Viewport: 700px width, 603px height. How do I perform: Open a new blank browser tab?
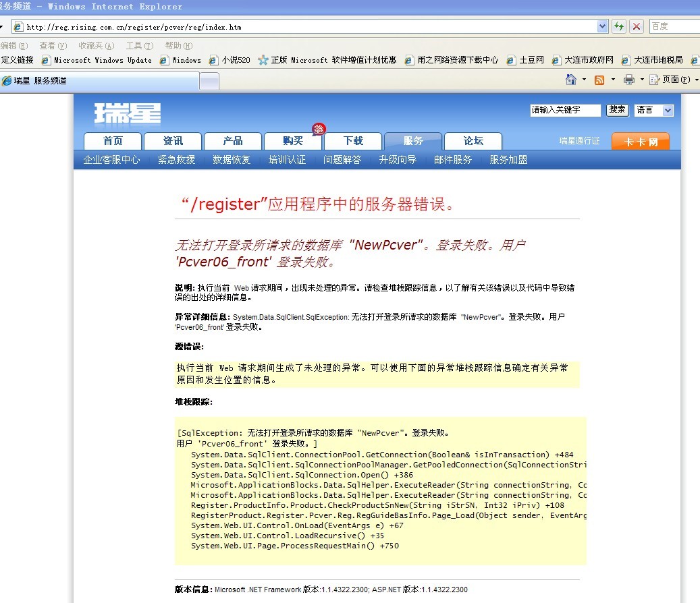coord(209,82)
